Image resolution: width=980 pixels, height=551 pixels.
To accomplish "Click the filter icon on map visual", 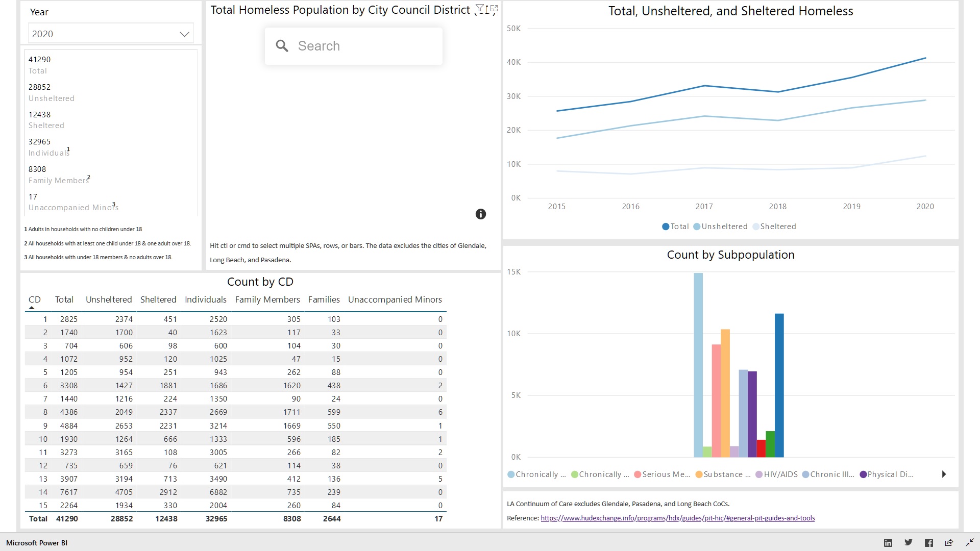I will click(480, 8).
